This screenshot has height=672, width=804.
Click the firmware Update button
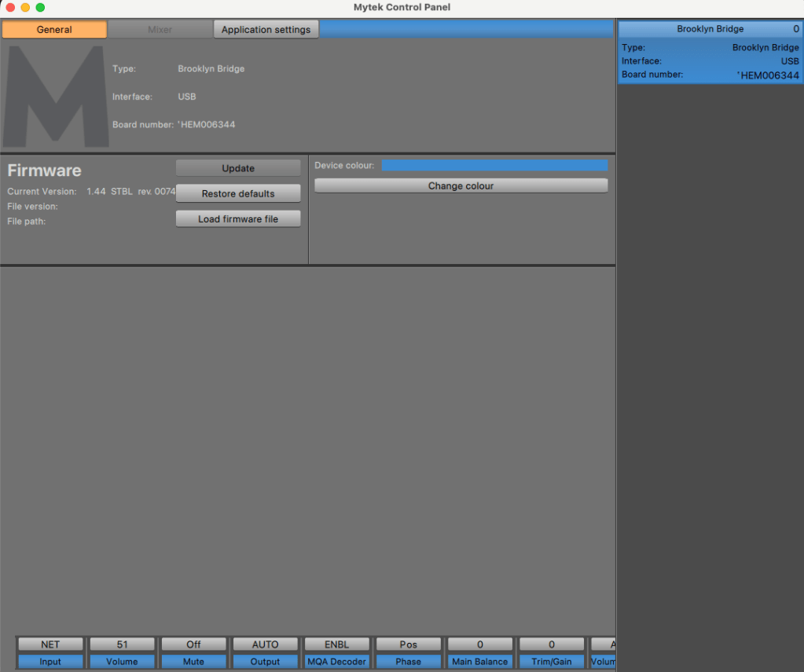[238, 168]
